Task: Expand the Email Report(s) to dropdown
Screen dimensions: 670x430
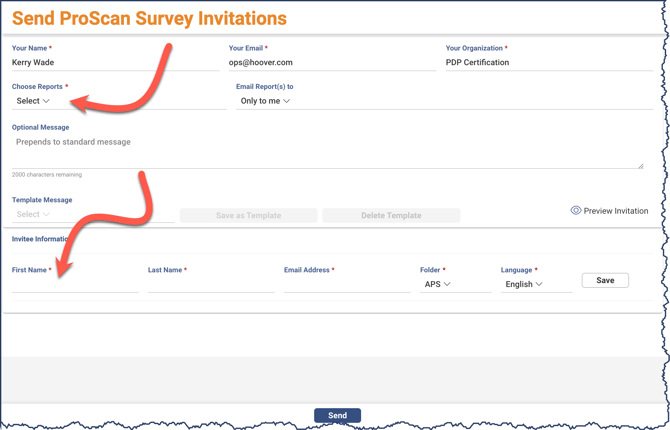Action: (x=265, y=101)
